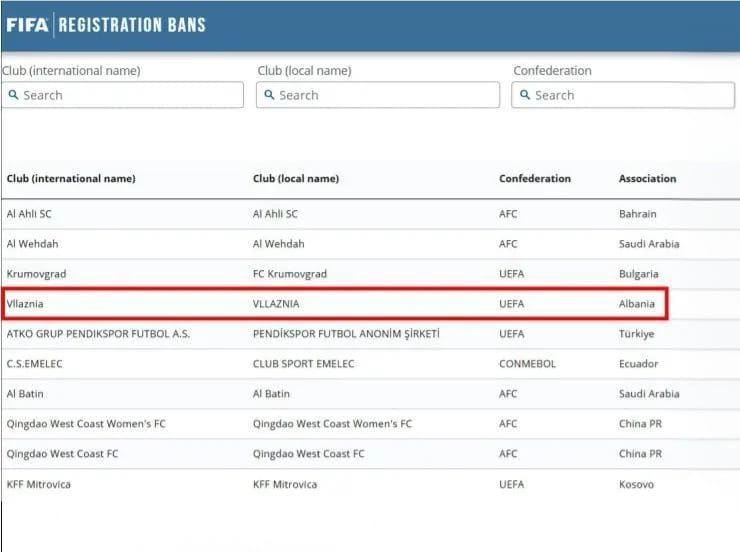This screenshot has width=740, height=552.
Task: Sort by Confederation column header
Action: click(x=535, y=179)
